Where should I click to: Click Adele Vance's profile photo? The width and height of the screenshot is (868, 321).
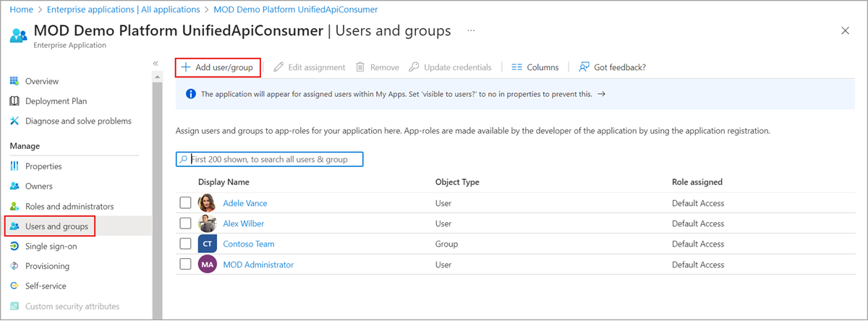click(207, 203)
